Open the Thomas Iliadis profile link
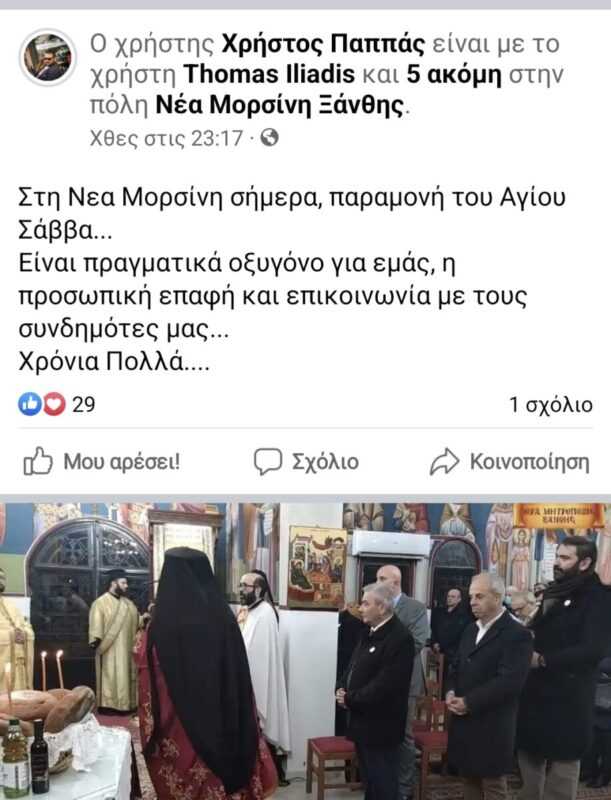The width and height of the screenshot is (611, 800). pyautogui.click(x=269, y=74)
